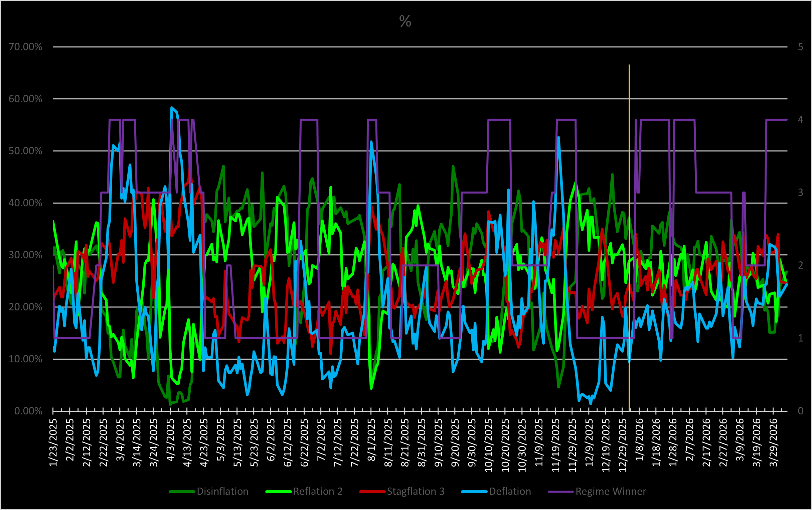812x510 pixels.
Task: Click the red Stagflation legend line swatch
Action: [x=372, y=492]
